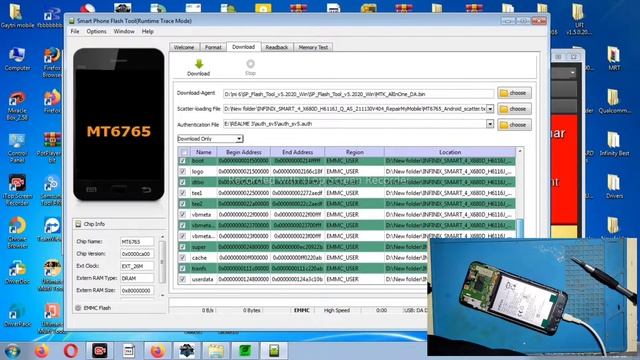The width and height of the screenshot is (640, 360).
Task: Open the DriverDoc desktop shortcut
Action: (x=17, y=273)
